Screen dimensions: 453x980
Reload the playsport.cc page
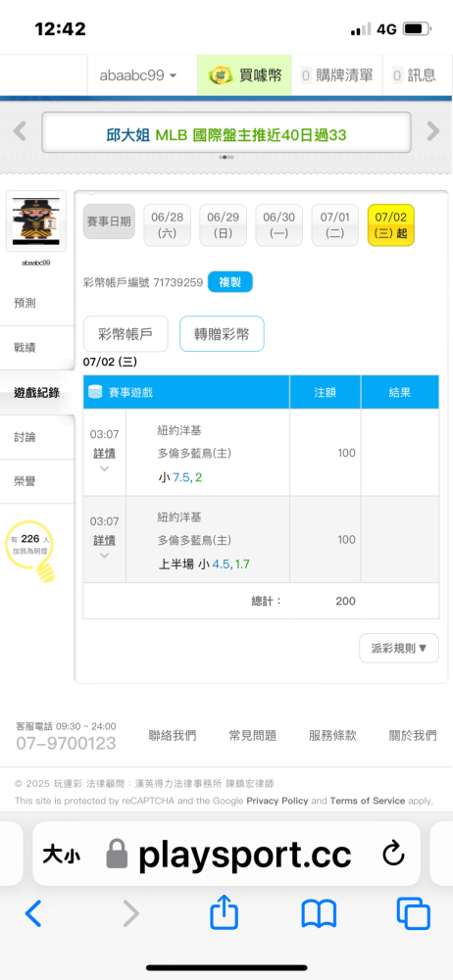click(x=393, y=855)
